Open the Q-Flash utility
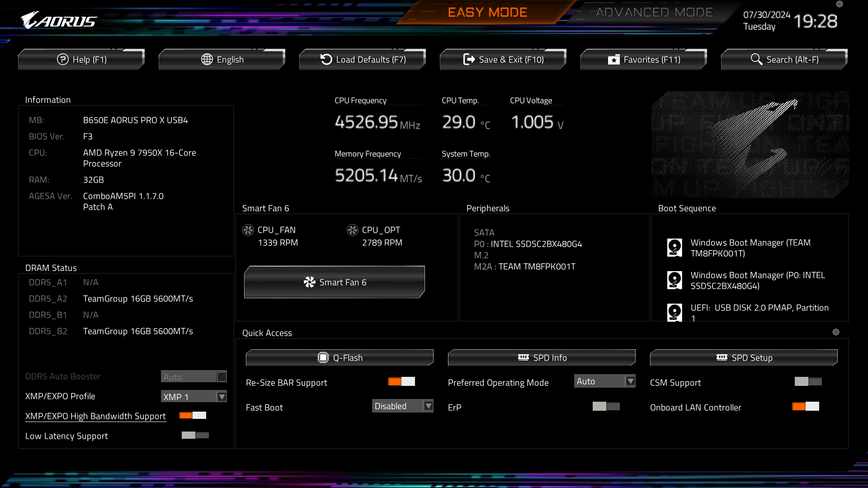The image size is (868, 488). pyautogui.click(x=340, y=358)
